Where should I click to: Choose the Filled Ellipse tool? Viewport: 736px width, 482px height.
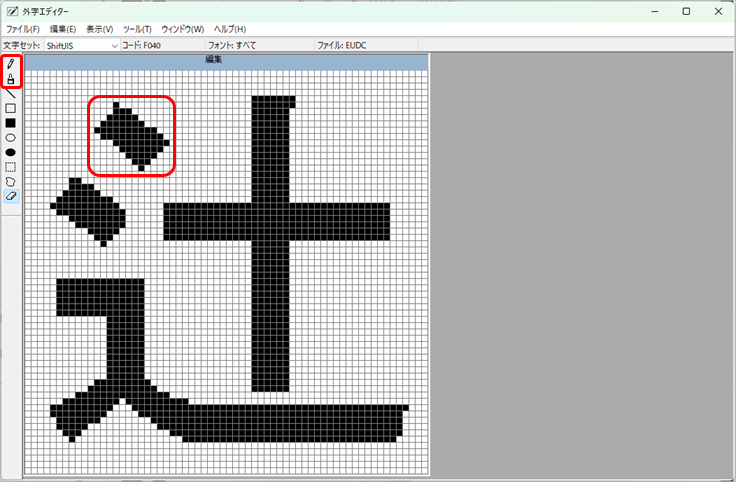(11, 152)
